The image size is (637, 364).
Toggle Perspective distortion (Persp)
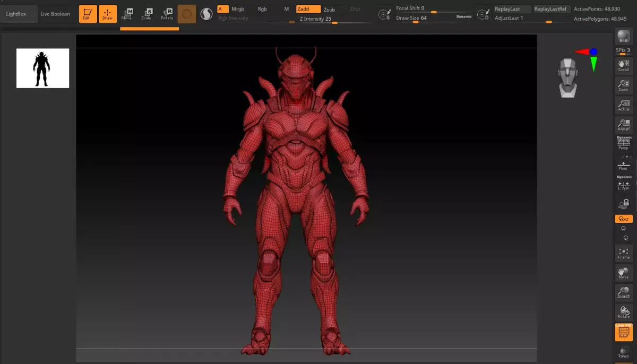click(623, 143)
